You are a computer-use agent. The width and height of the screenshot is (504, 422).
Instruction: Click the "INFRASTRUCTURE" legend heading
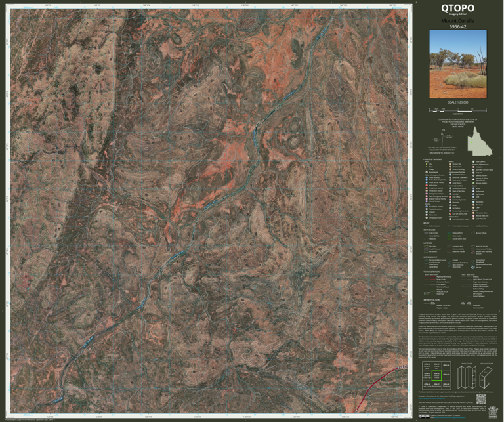click(432, 299)
